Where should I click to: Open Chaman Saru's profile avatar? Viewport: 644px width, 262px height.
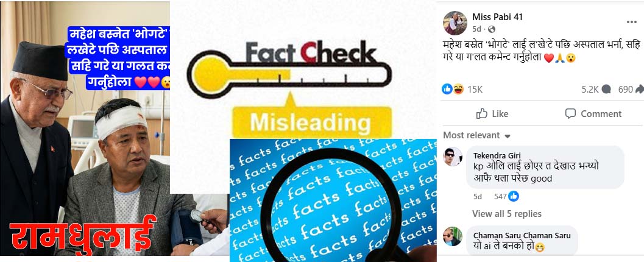click(453, 236)
